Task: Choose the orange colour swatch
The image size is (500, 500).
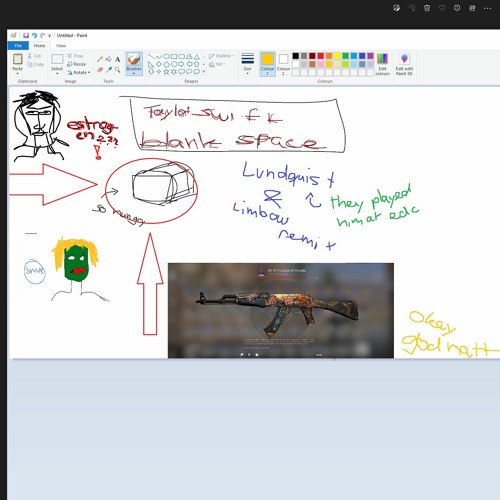Action: pyautogui.click(x=329, y=56)
